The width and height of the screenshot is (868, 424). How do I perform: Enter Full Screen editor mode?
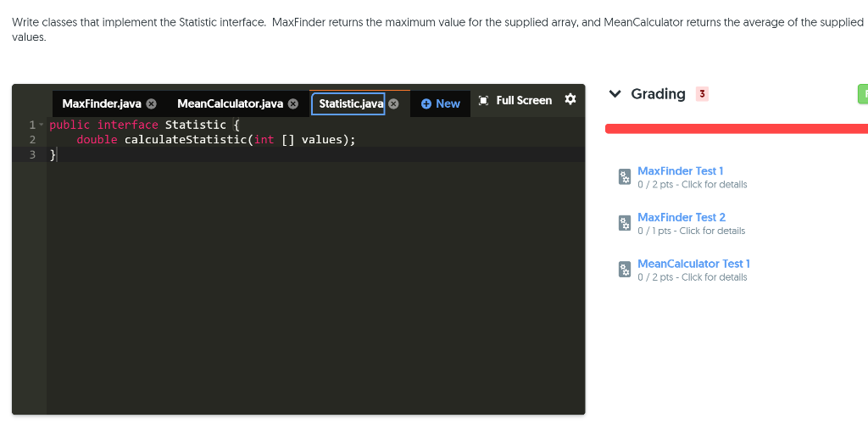tap(515, 100)
